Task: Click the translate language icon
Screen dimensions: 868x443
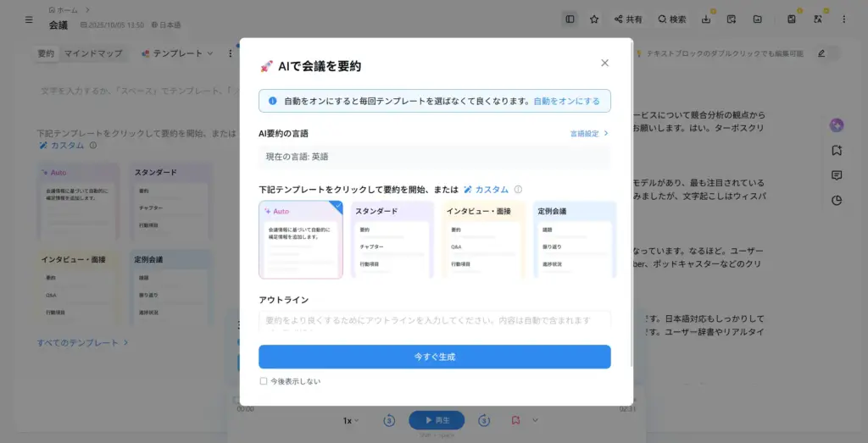Action: pos(818,19)
